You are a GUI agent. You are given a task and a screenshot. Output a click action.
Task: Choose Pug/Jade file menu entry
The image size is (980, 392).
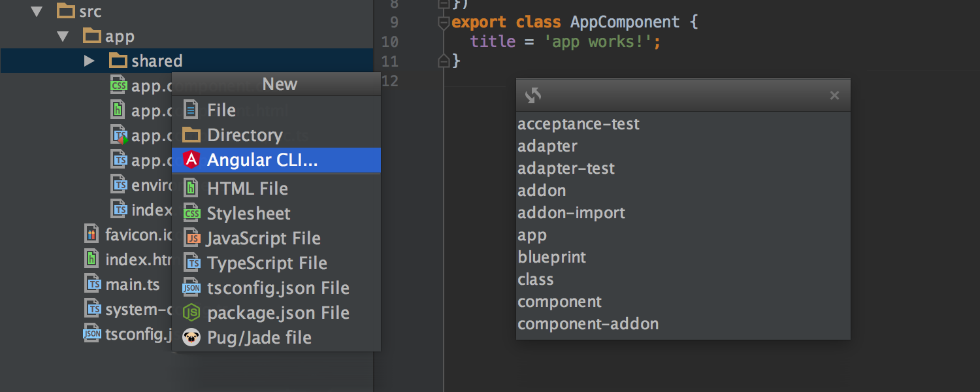pyautogui.click(x=276, y=338)
